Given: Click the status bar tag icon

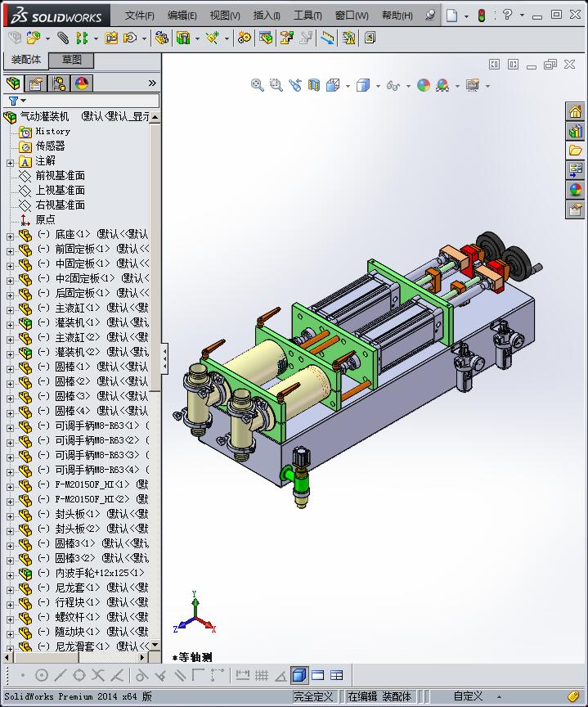Looking at the screenshot, I should (x=573, y=696).
